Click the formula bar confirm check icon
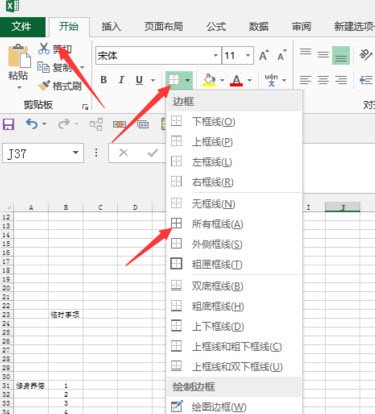 coord(153,153)
